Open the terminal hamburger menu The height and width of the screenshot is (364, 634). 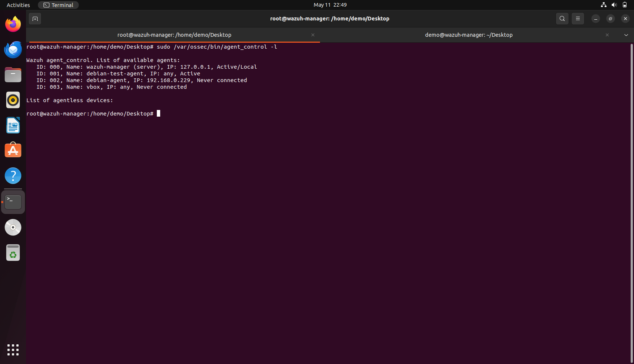578,19
